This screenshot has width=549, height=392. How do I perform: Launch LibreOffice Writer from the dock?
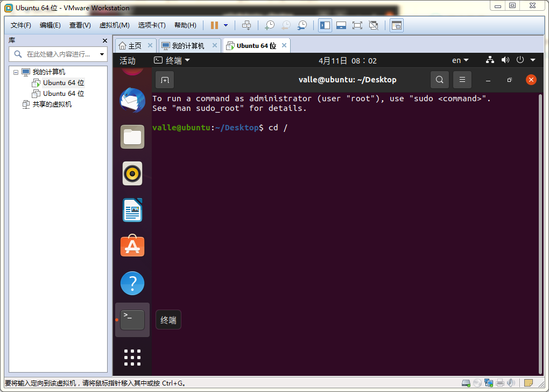click(132, 210)
